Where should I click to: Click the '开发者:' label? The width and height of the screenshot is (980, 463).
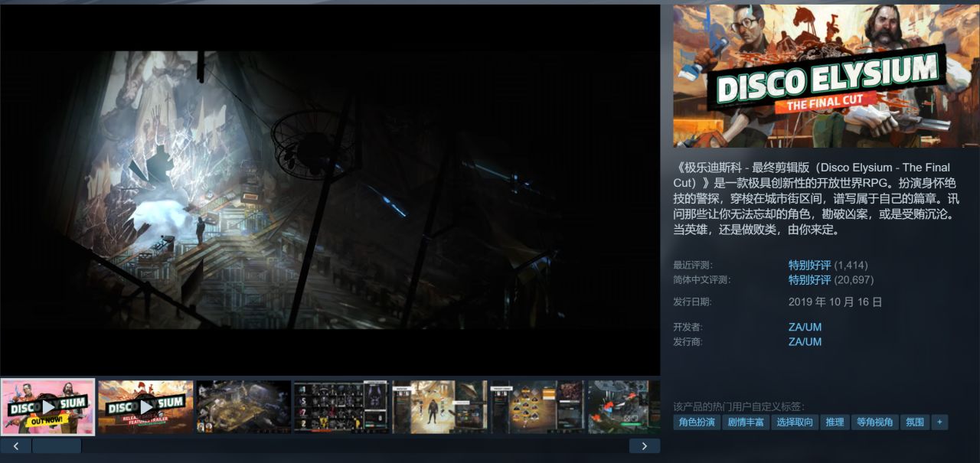pyautogui.click(x=688, y=327)
